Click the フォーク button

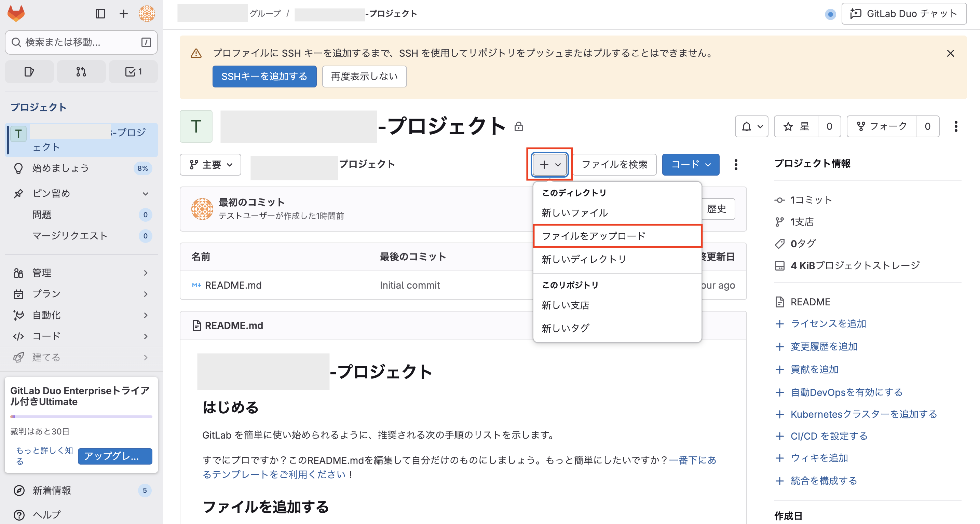tap(882, 126)
